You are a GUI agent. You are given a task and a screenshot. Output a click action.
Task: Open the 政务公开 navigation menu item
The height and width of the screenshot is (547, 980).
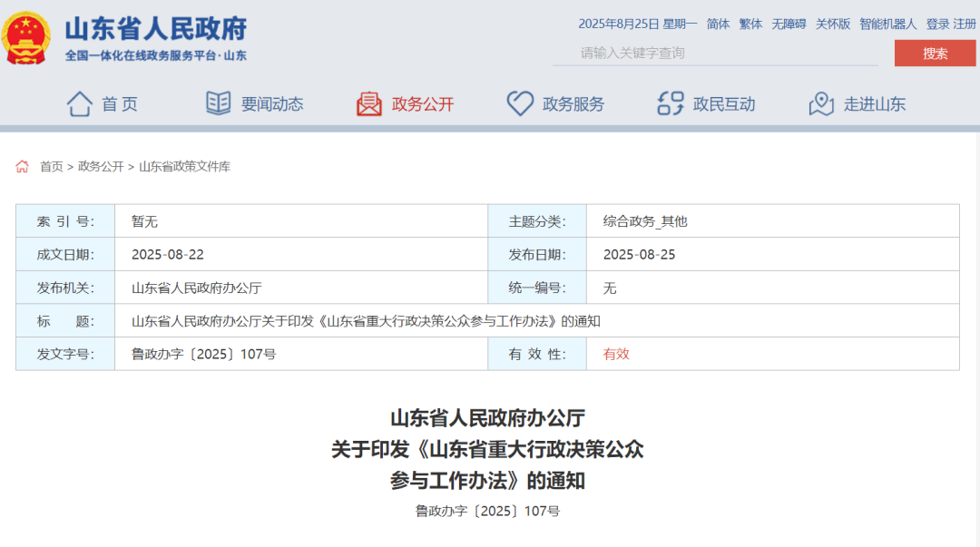point(423,104)
